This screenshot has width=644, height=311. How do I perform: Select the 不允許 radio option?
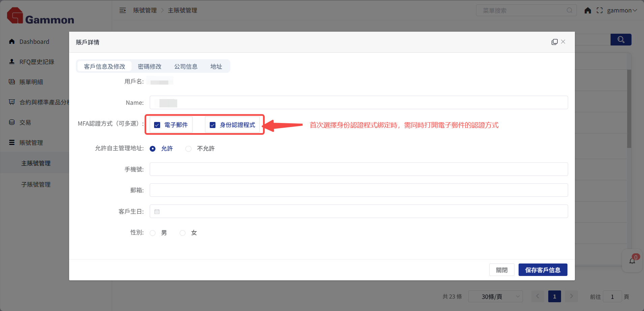coord(188,149)
